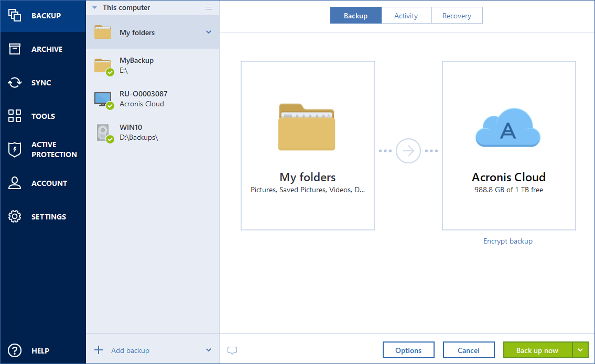Open the Recovery tab
Screen dimensions: 595x364
pos(457,15)
